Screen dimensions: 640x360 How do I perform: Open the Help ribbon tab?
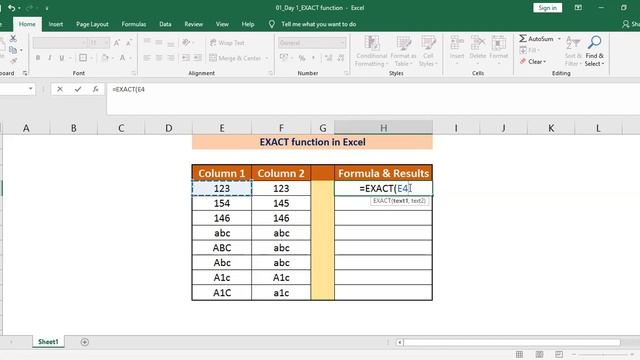(x=248, y=24)
